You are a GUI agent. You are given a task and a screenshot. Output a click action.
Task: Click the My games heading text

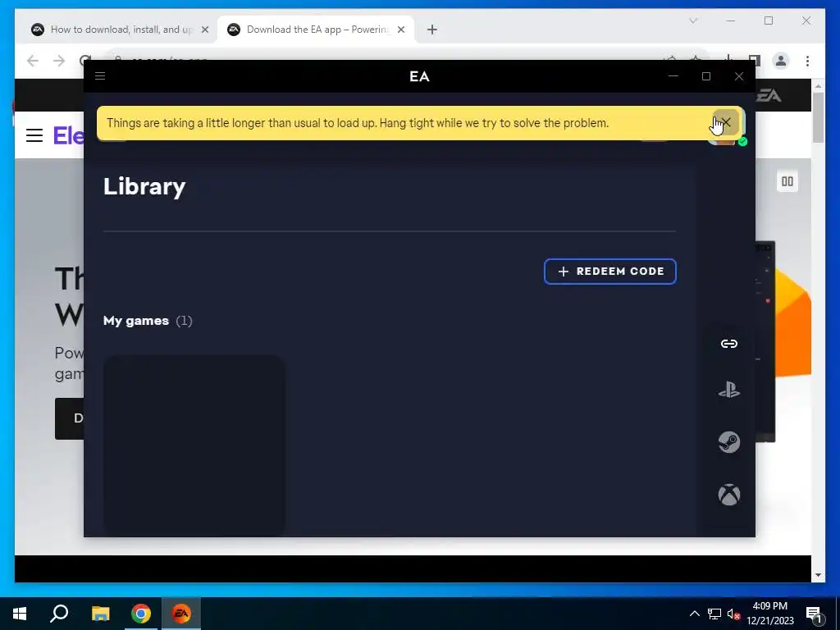[x=136, y=321]
